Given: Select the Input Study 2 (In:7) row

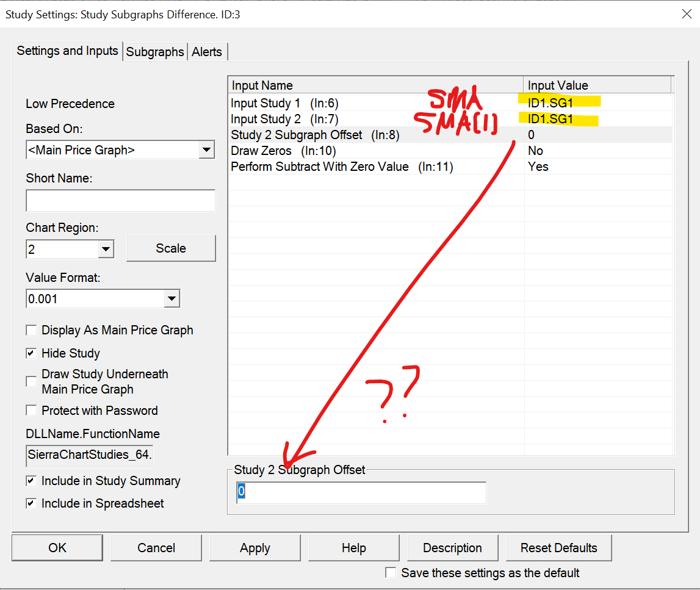Looking at the screenshot, I should 450,119.
